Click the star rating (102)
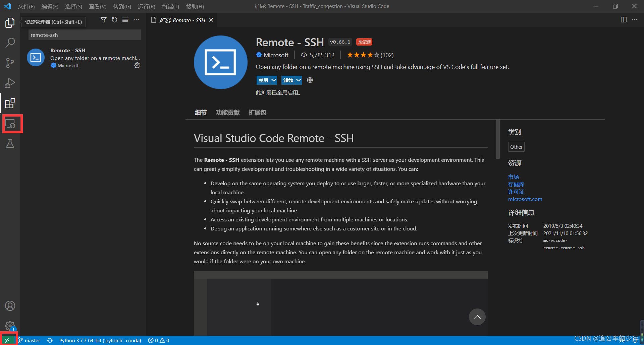Image resolution: width=644 pixels, height=345 pixels. pos(370,55)
